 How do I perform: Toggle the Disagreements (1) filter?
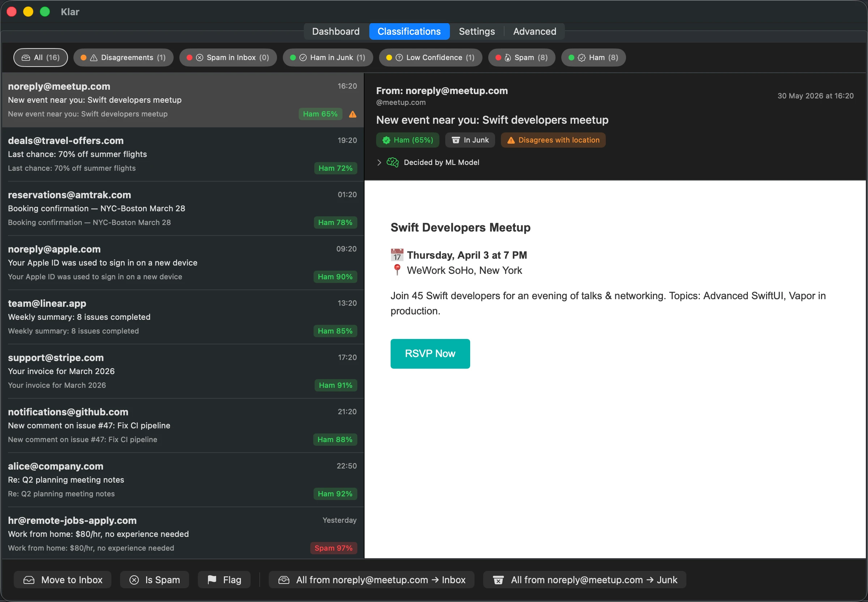click(123, 57)
